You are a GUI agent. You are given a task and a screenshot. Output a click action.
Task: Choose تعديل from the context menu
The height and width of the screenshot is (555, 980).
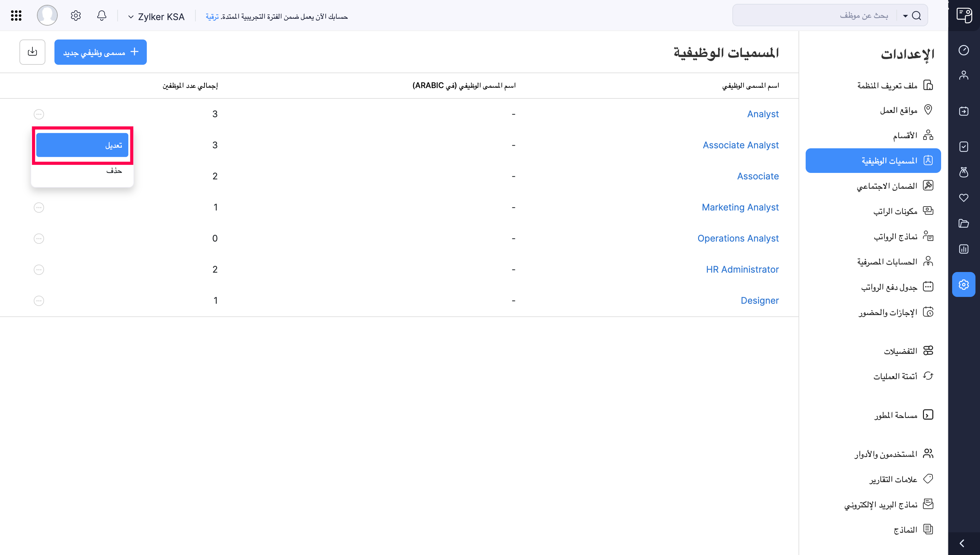coord(82,145)
